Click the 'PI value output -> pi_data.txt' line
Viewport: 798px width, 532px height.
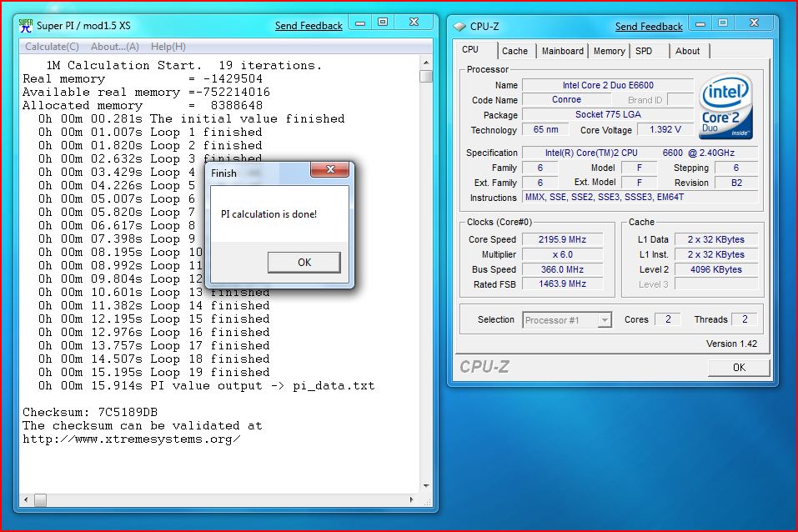tap(206, 385)
